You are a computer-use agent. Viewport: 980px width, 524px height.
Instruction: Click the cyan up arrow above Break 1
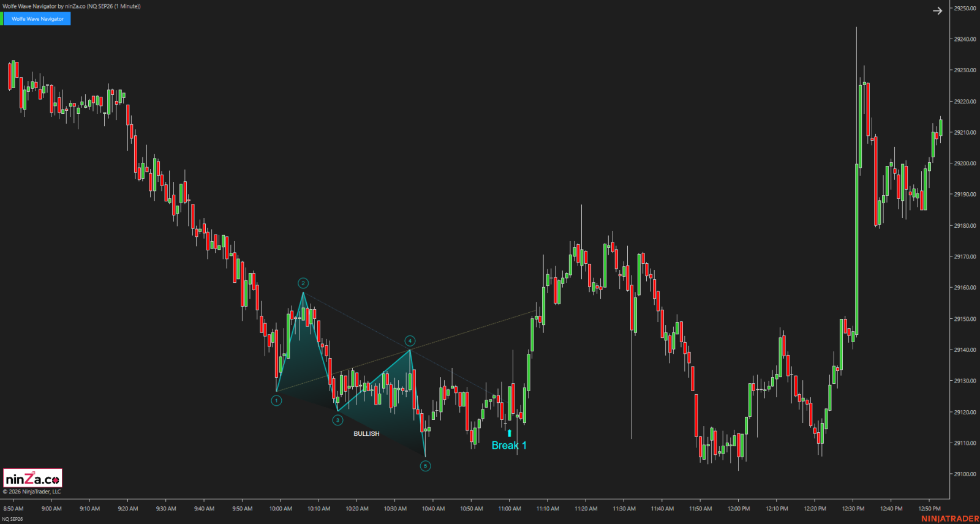point(509,433)
